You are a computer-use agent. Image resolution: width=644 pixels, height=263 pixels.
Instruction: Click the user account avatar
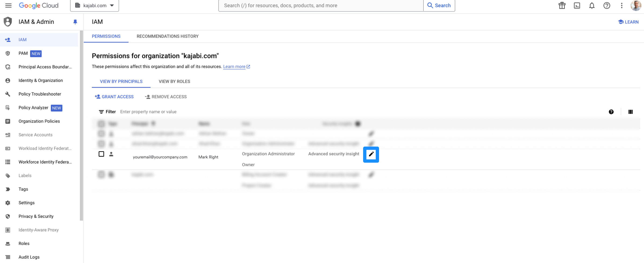[x=636, y=6]
